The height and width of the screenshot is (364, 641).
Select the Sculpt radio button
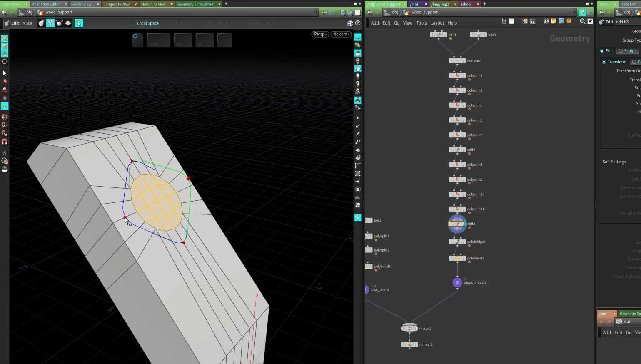[621, 51]
